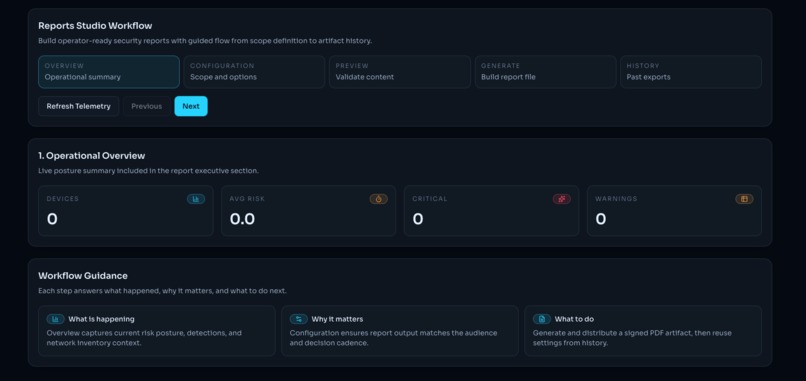Image resolution: width=806 pixels, height=381 pixels.
Task: Click the Live posture summary subtitle
Action: pyautogui.click(x=149, y=171)
